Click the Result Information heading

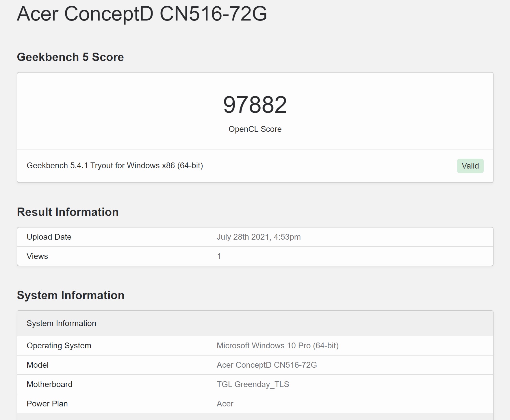point(68,212)
